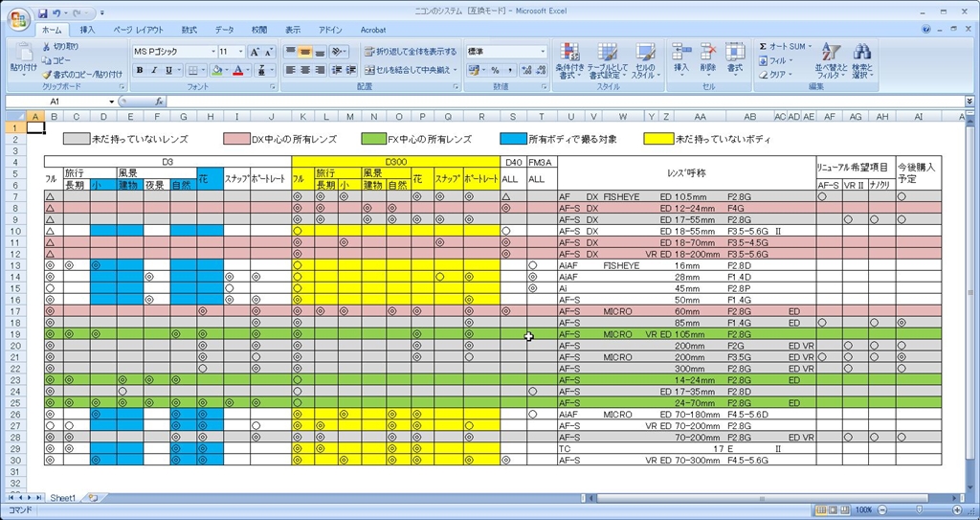
Task: Click the Format Painter brush icon
Action: coord(46,74)
